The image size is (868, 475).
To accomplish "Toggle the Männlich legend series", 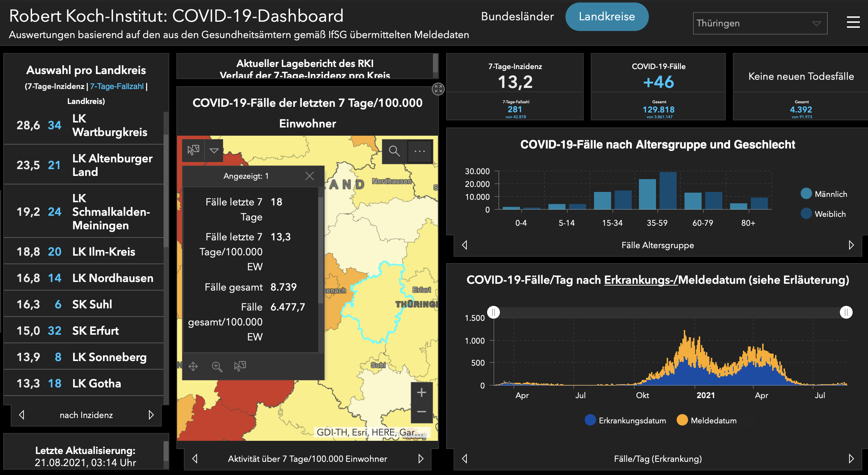I will pos(824,194).
